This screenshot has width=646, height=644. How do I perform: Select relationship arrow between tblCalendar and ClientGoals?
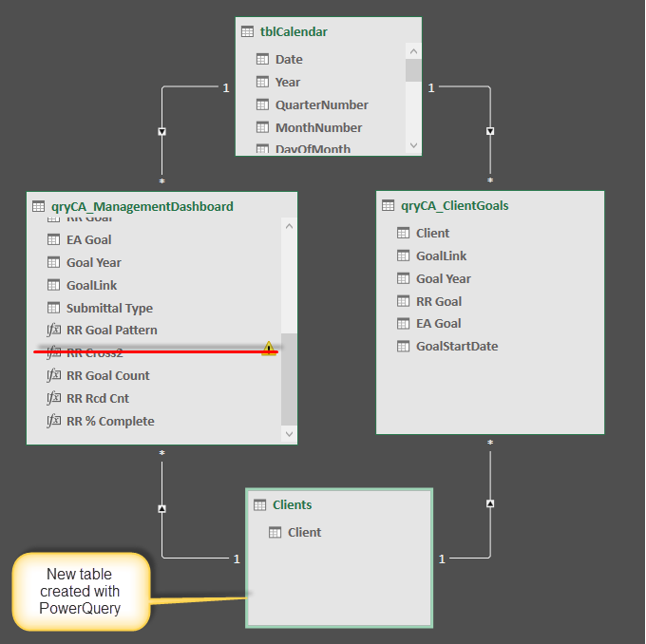pyautogui.click(x=490, y=131)
